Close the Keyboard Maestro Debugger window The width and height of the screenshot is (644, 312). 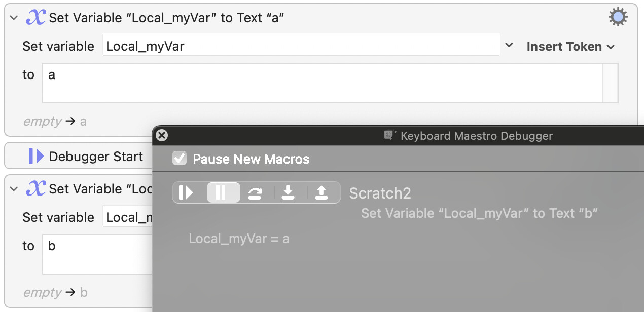click(x=162, y=135)
